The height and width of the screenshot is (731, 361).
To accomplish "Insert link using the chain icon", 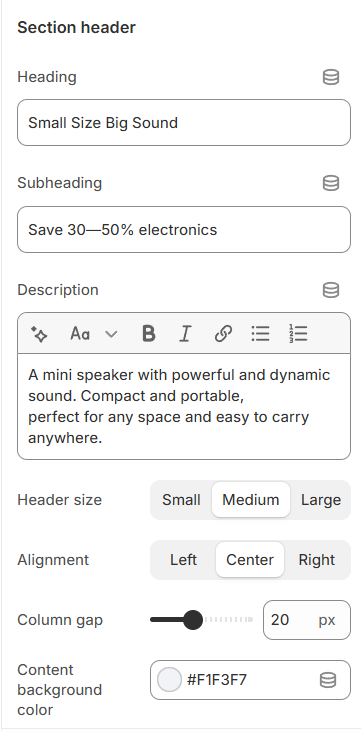I will (x=223, y=334).
